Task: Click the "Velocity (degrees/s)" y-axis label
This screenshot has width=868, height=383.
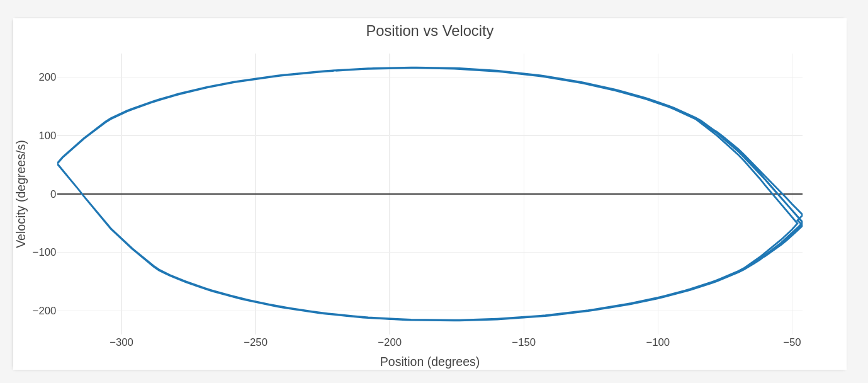Action: (21, 194)
